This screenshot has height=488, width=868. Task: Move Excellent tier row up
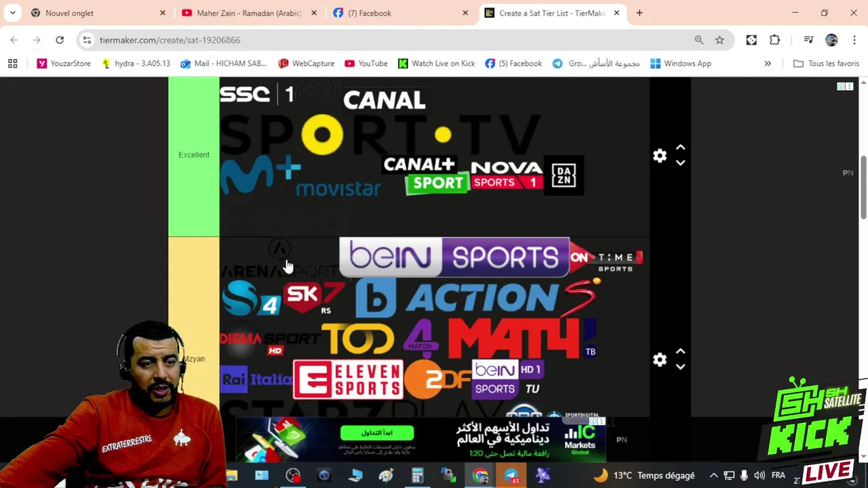(x=680, y=148)
